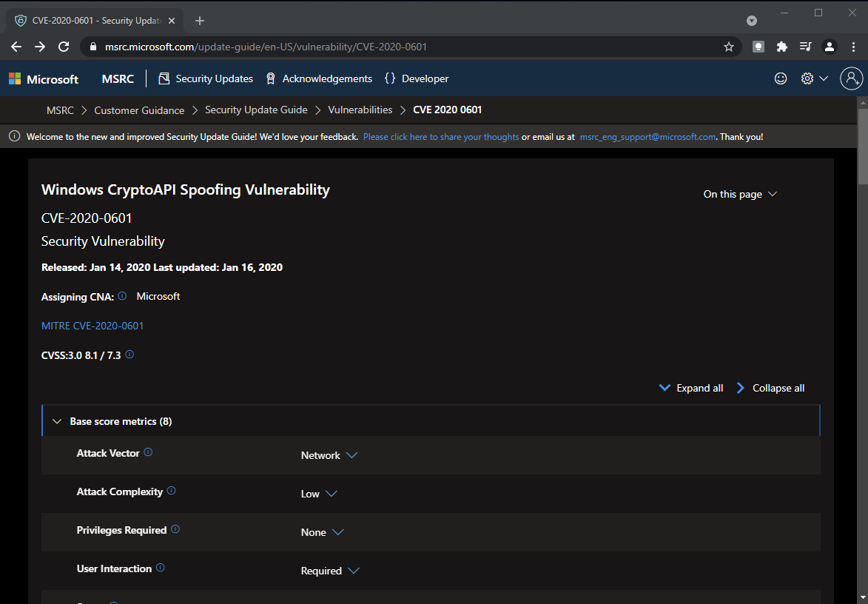The height and width of the screenshot is (604, 868).
Task: Open the browser extensions puzzle icon
Action: tap(781, 47)
